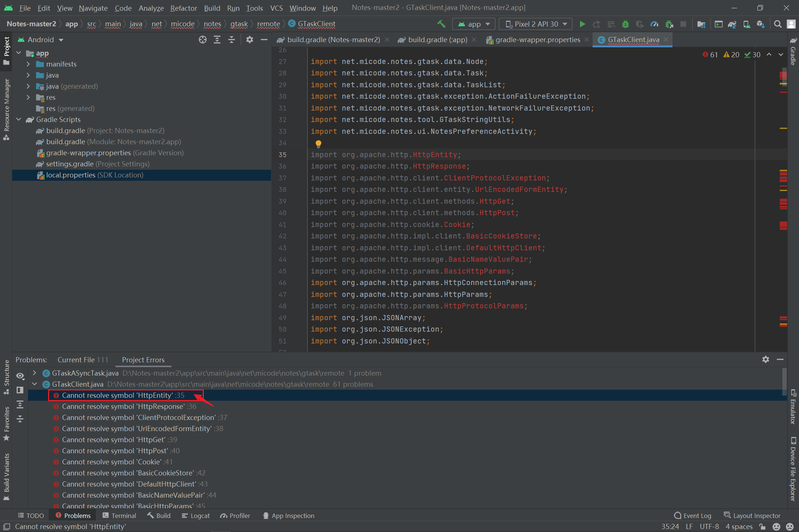The height and width of the screenshot is (532, 799).
Task: Toggle the Device File Explorer side tab
Action: [x=793, y=469]
